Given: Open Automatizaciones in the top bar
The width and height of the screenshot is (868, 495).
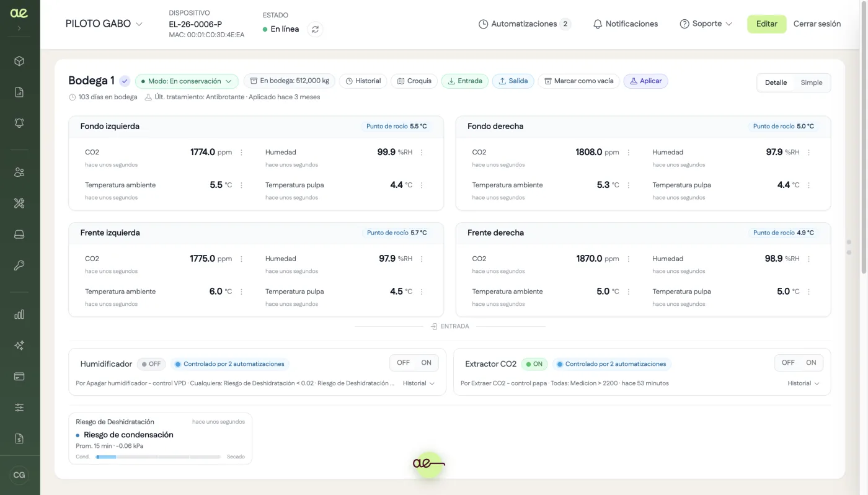Looking at the screenshot, I should tap(525, 24).
